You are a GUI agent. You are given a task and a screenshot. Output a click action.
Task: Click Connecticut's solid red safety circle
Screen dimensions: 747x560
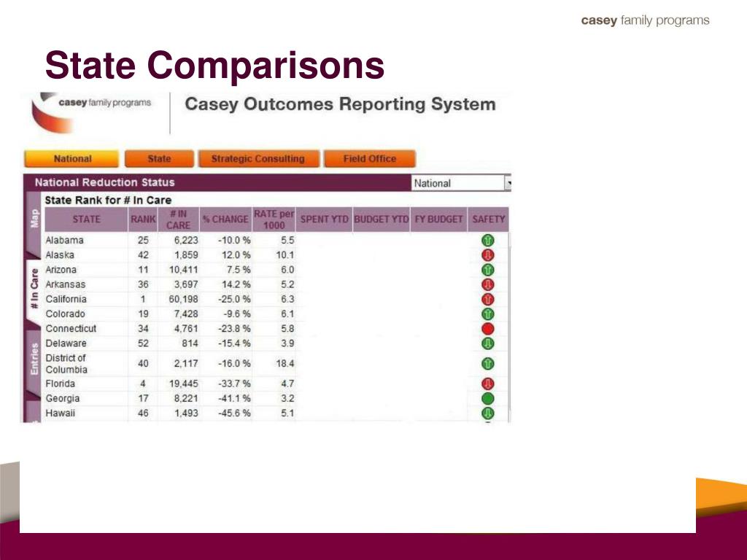(x=488, y=329)
